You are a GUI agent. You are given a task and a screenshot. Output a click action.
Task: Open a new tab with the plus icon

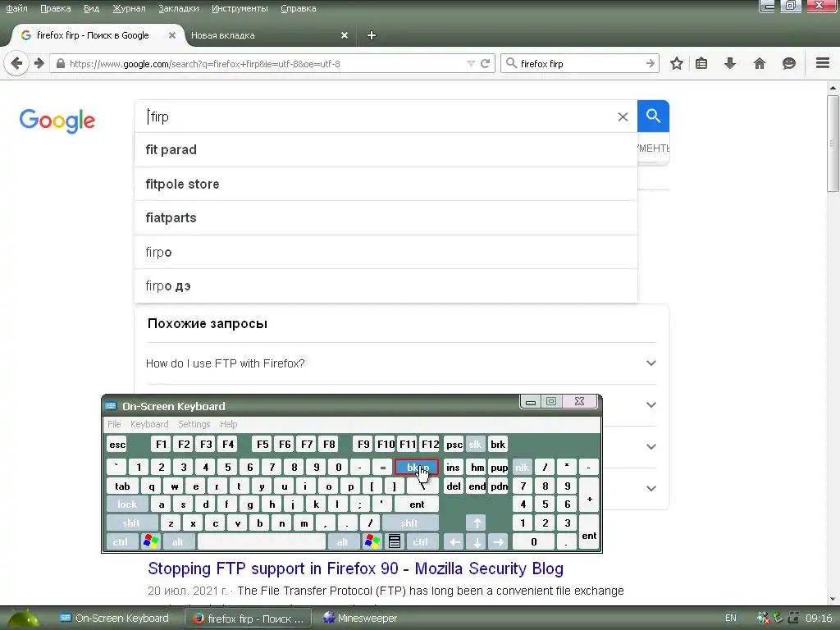372,35
